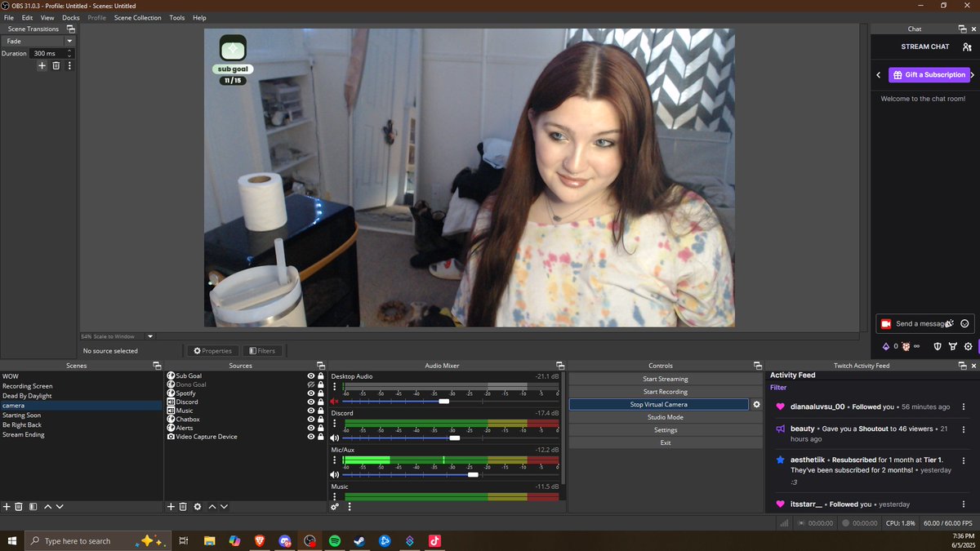Open transition properties three-dot menu
Screen dimensions: 980x551
(69, 65)
